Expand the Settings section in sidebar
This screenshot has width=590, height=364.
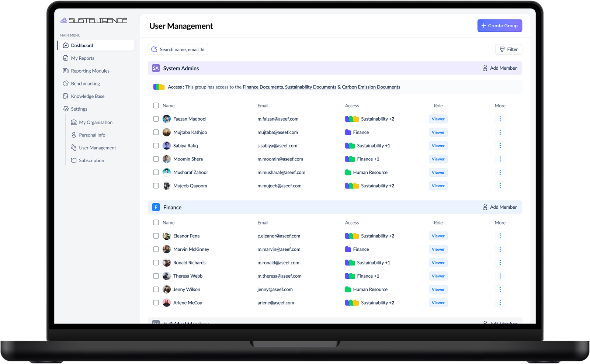click(x=79, y=109)
